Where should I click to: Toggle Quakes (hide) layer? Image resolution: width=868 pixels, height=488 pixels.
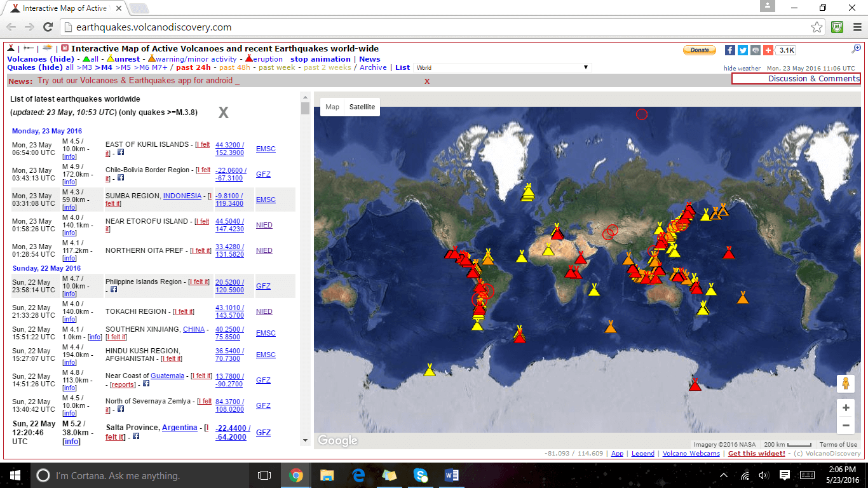coord(35,67)
